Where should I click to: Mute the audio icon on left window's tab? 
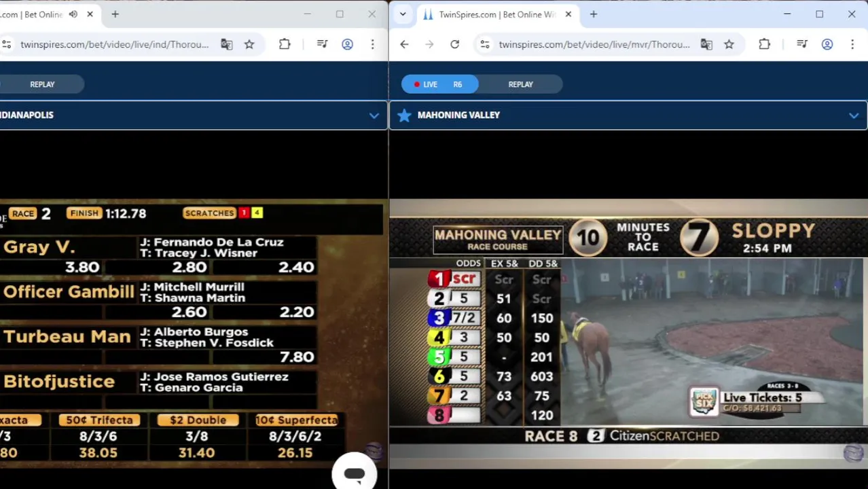point(73,14)
